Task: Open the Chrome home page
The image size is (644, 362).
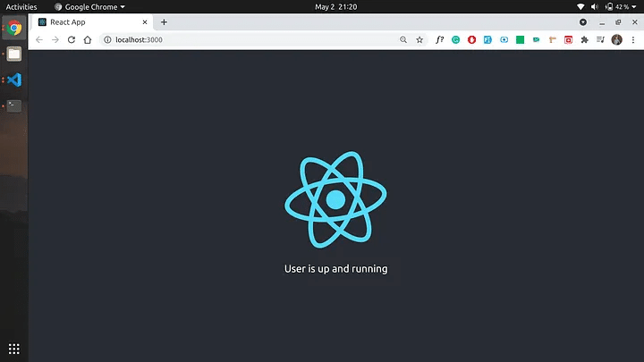Action: [88, 40]
